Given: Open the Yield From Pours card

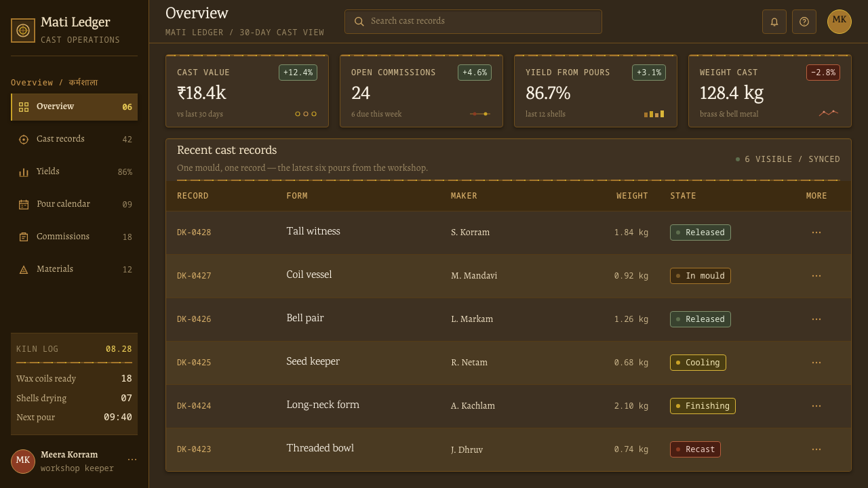Looking at the screenshot, I should pos(595,91).
